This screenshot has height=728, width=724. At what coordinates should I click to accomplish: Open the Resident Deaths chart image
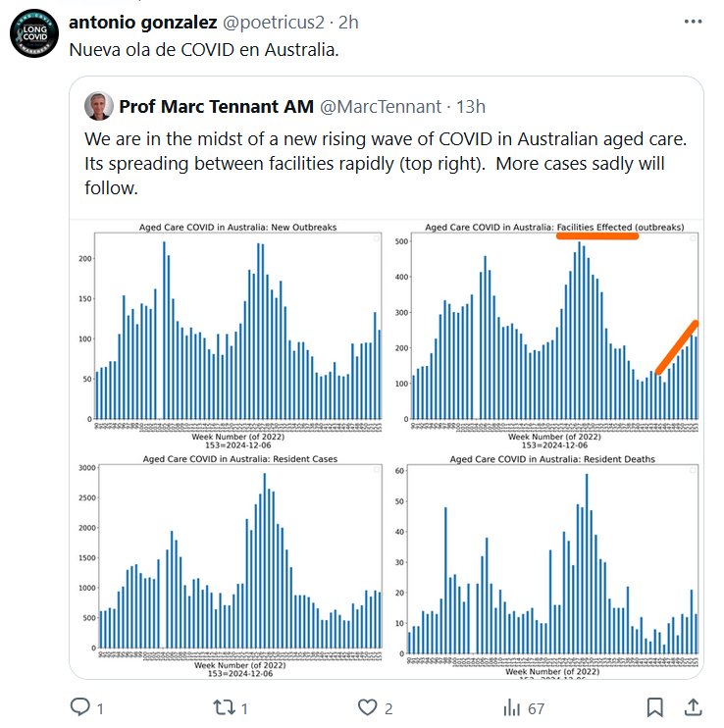(x=552, y=559)
